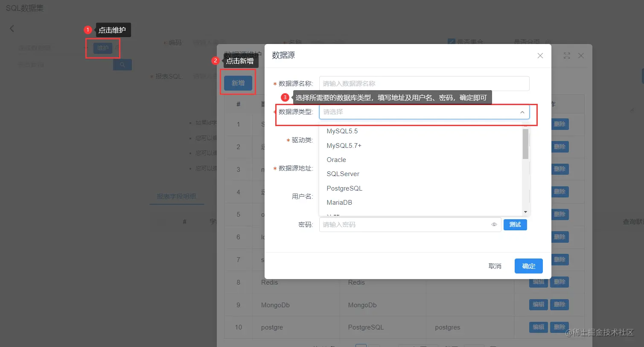The height and width of the screenshot is (347, 644).
Task: Select Oracle as the data source type
Action: 421,160
